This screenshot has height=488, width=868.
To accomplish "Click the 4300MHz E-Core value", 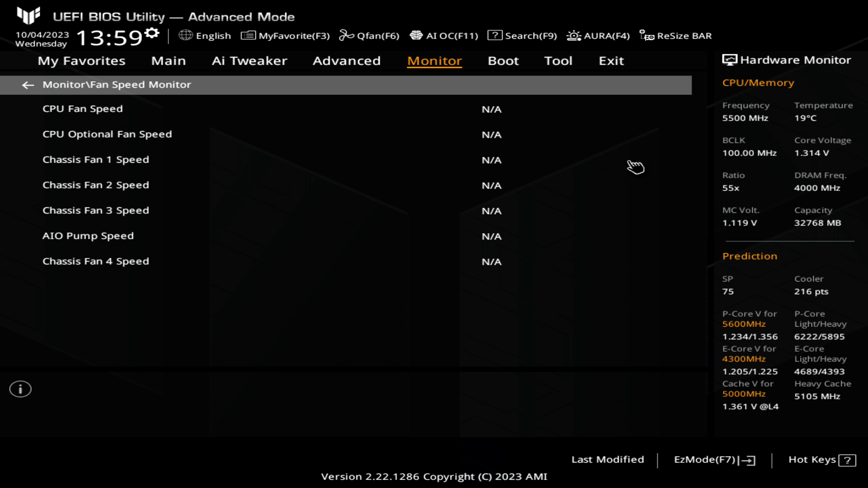I will [x=744, y=359].
